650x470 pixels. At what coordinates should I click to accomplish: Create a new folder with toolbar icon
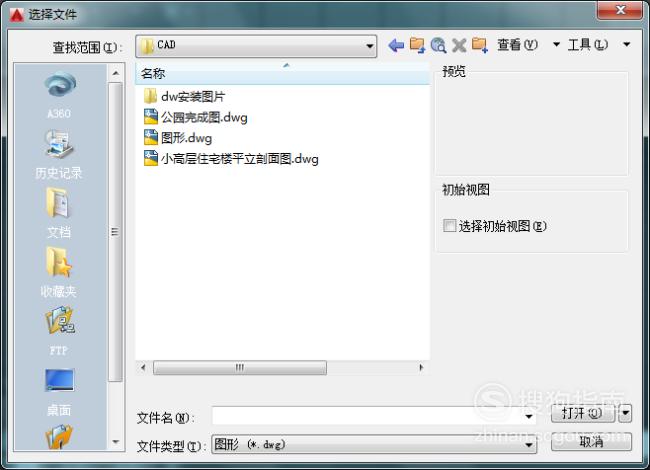point(480,45)
